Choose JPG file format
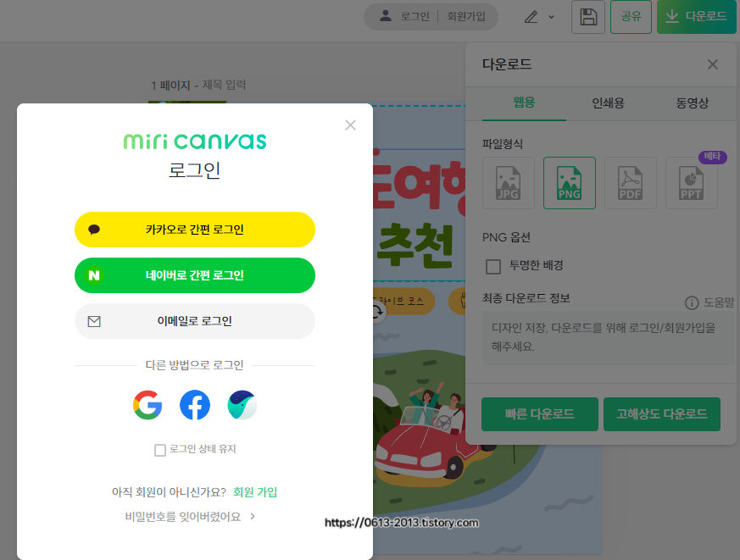 (x=509, y=183)
